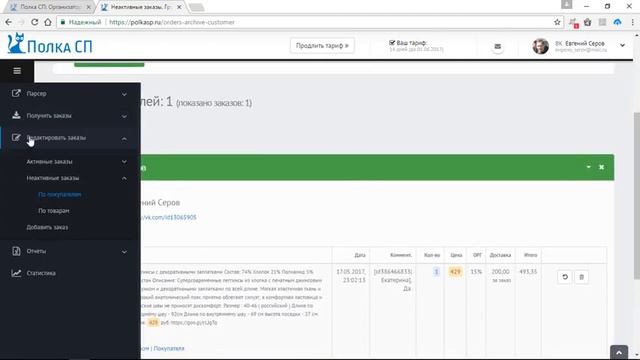Image resolution: width=640 pixels, height=360 pixels.
Task: Delete the order with the trash icon
Action: tap(581, 277)
